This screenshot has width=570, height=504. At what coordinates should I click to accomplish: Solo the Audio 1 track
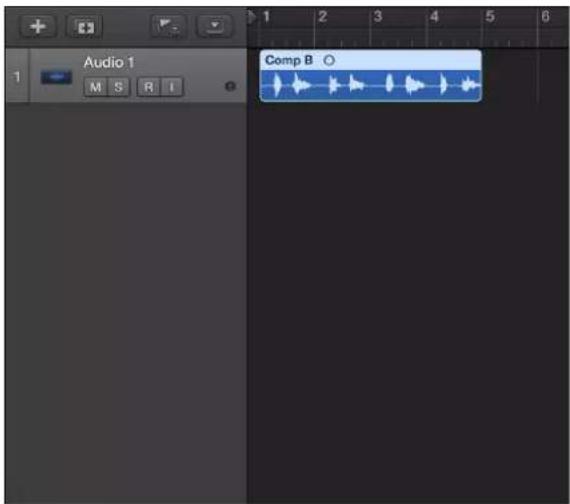[x=118, y=87]
